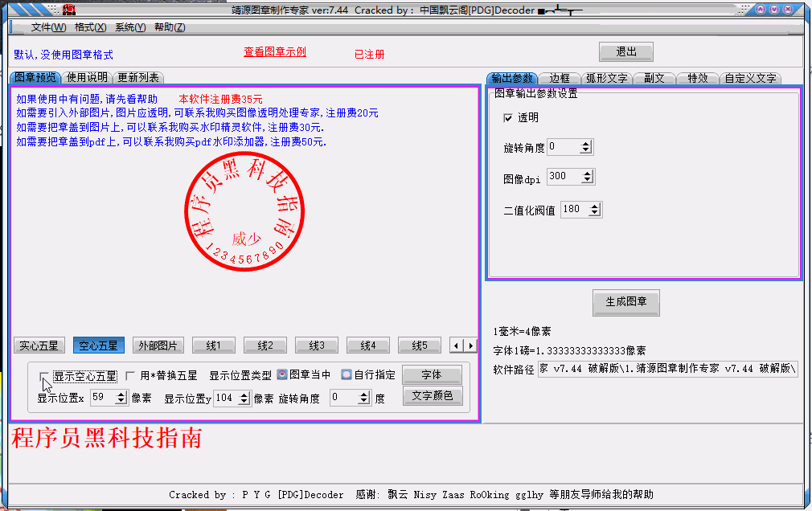Screen dimensions: 812x511
Task: Select the 线3 line style
Action: pyautogui.click(x=316, y=345)
